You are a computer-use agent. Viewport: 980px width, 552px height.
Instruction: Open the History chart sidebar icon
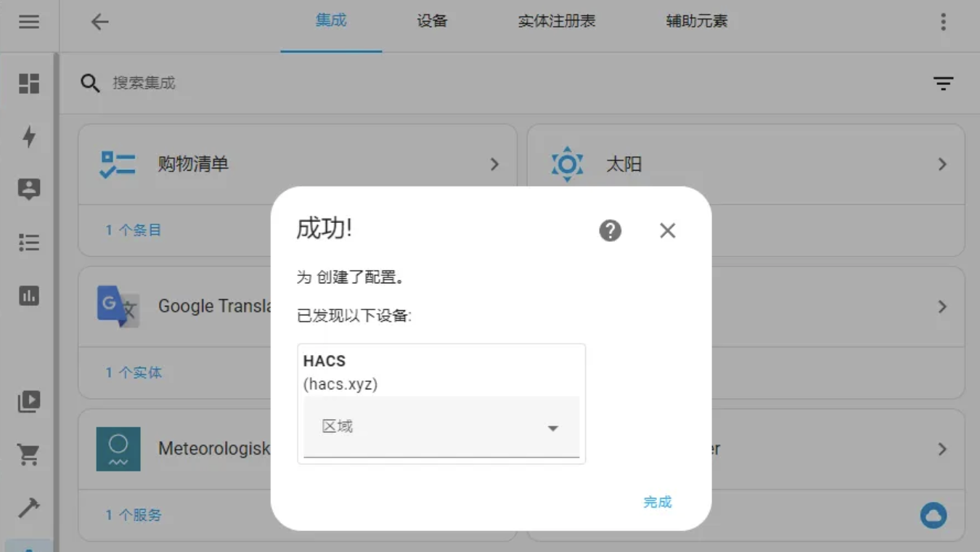tap(29, 296)
